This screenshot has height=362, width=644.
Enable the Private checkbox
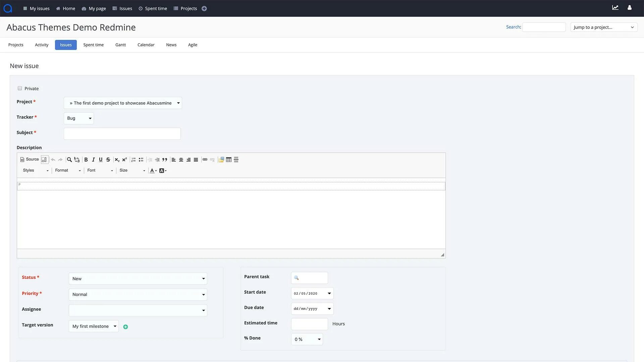click(x=20, y=88)
